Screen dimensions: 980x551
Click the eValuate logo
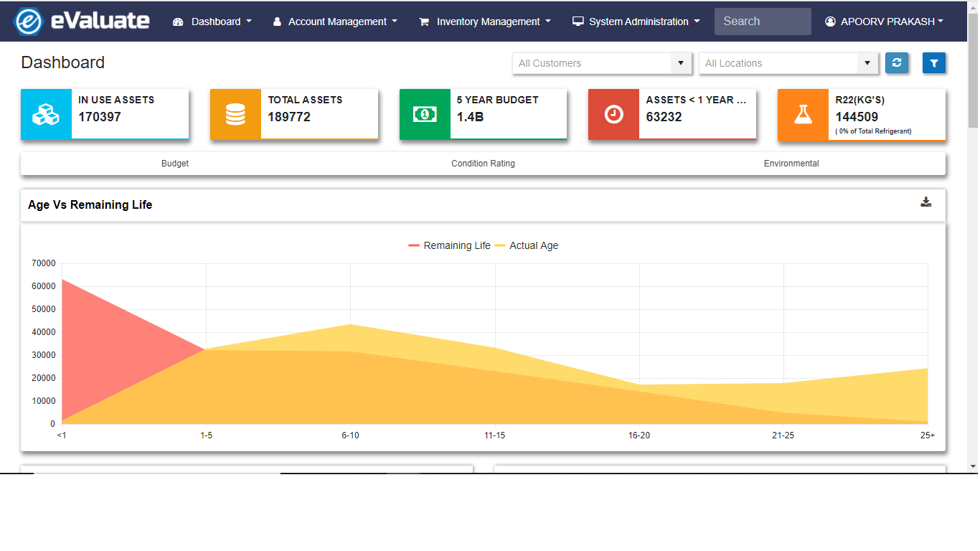tap(82, 22)
